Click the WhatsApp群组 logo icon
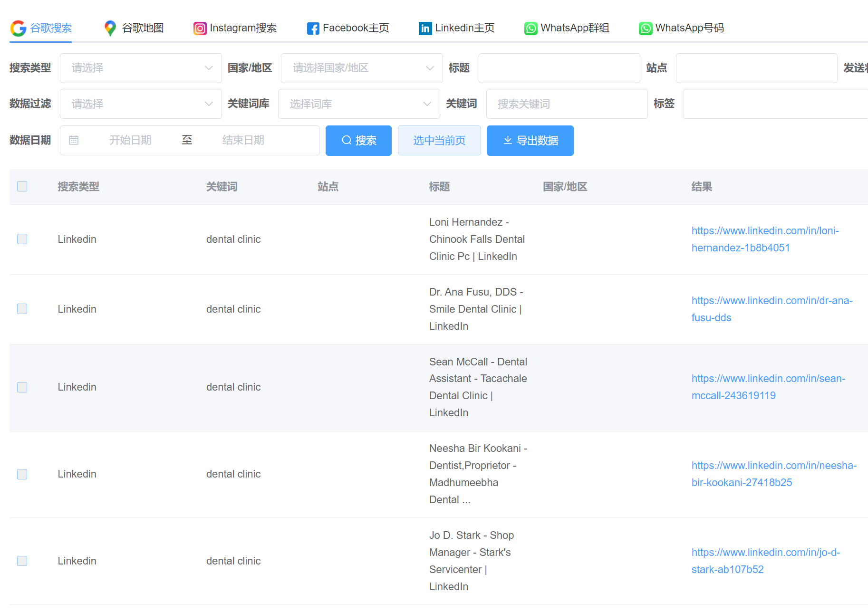The width and height of the screenshot is (868, 612). click(531, 29)
